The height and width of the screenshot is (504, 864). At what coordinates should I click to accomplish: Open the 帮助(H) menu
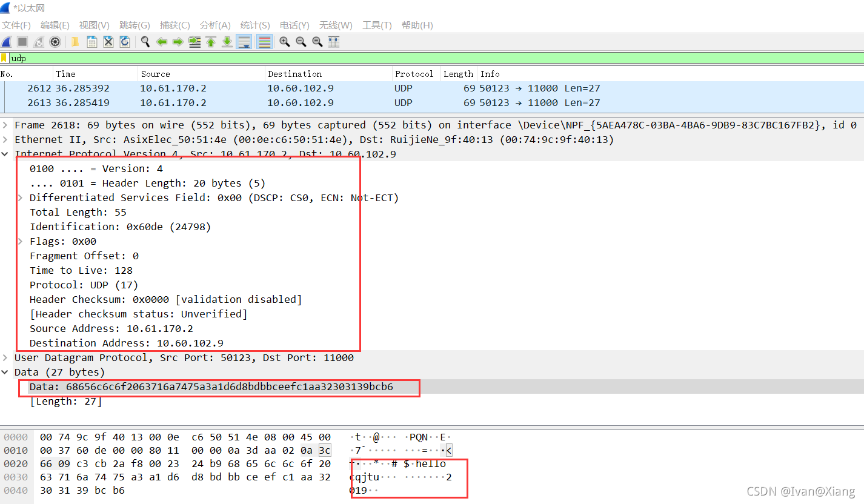coord(417,25)
